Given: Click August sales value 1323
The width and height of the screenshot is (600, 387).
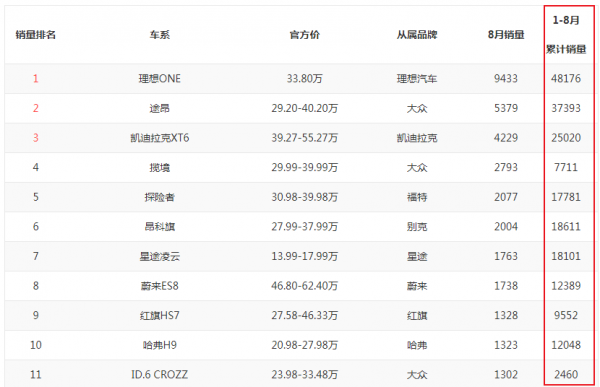Looking at the screenshot, I should tap(506, 345).
